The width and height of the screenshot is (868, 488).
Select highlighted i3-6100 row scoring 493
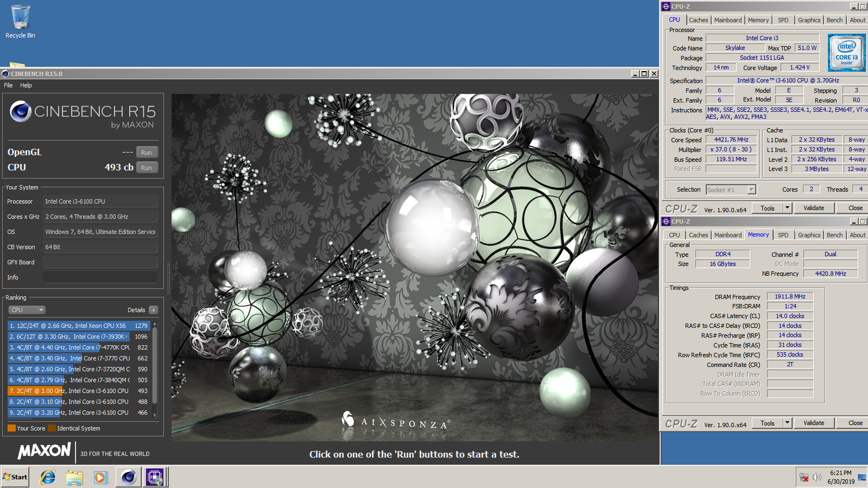[79, 391]
